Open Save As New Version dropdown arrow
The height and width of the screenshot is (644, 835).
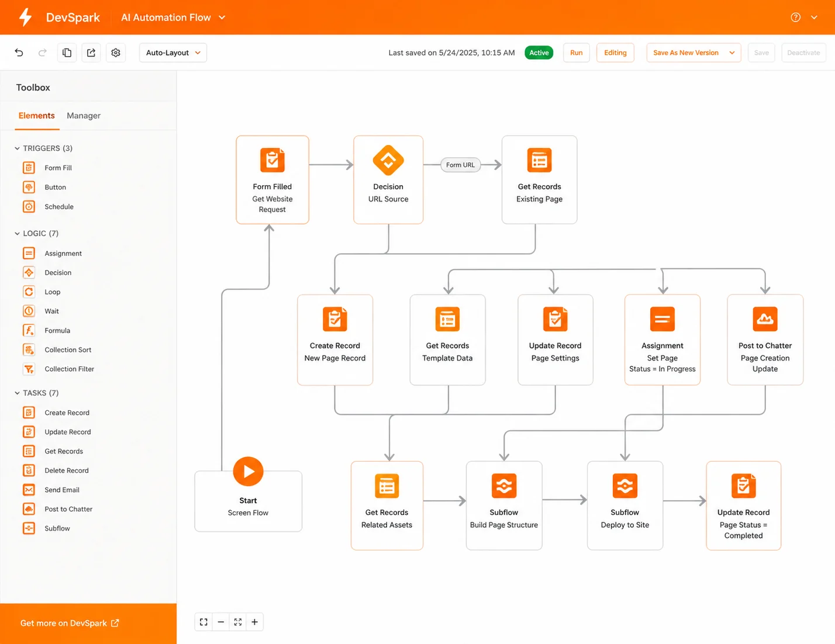coord(732,53)
